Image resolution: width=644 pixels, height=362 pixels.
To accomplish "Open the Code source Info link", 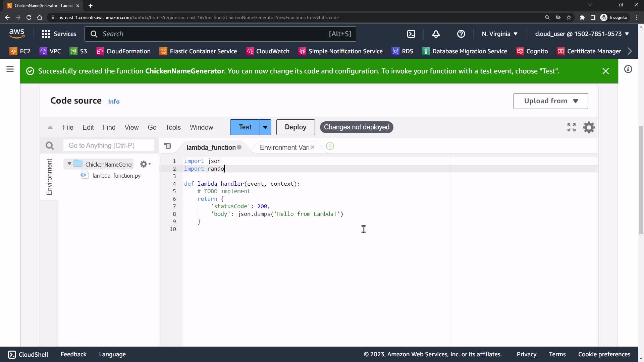I will [114, 102].
